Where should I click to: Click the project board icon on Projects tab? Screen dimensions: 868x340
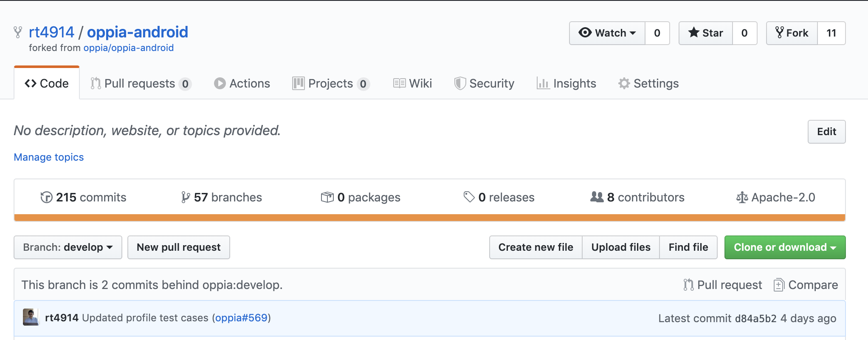click(299, 83)
